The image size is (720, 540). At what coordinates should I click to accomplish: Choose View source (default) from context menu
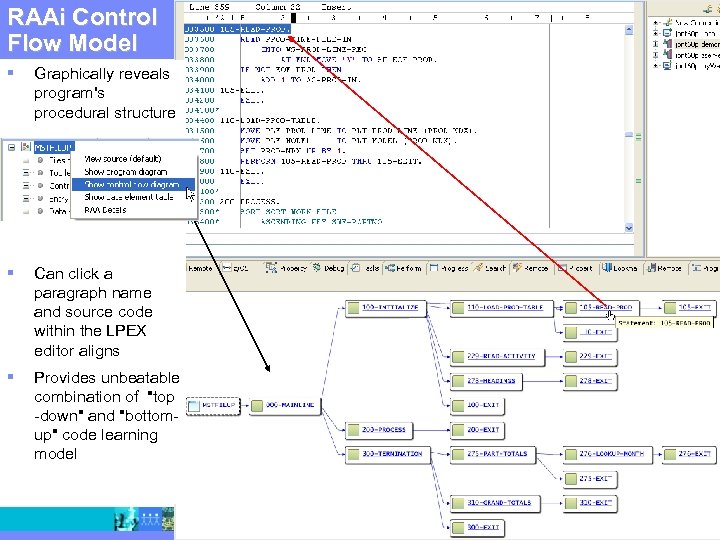(x=123, y=159)
